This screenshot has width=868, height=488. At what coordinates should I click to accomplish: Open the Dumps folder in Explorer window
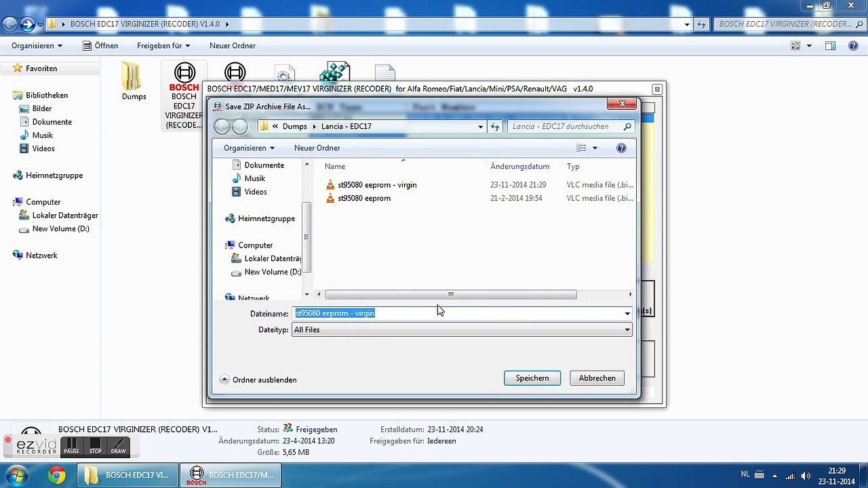point(133,81)
